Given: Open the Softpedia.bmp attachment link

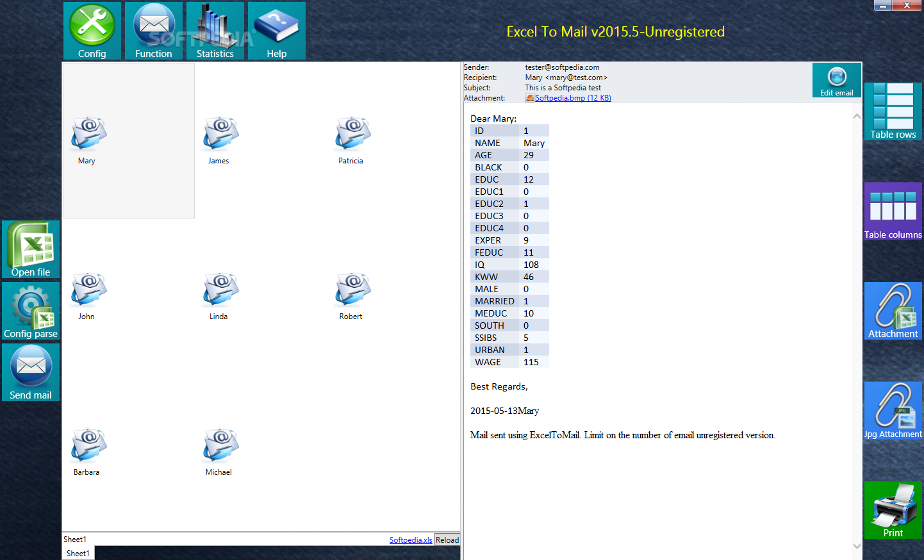Looking at the screenshot, I should [x=573, y=98].
